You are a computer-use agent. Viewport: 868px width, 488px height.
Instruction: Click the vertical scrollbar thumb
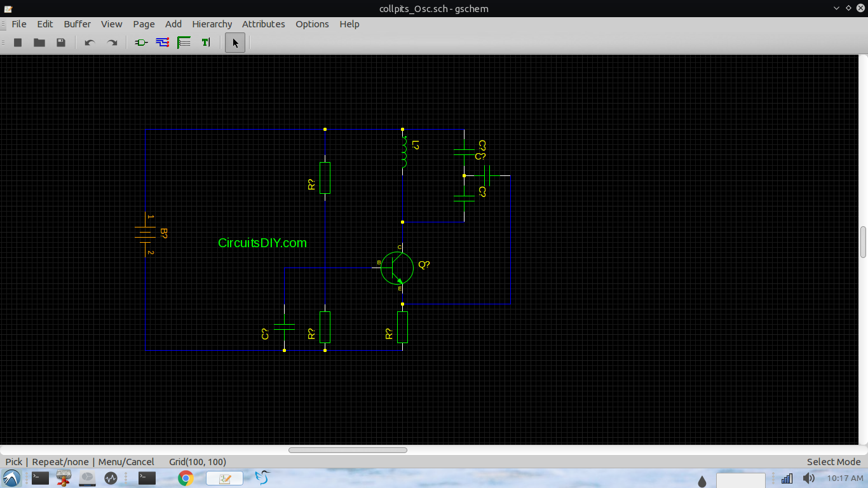coord(864,242)
